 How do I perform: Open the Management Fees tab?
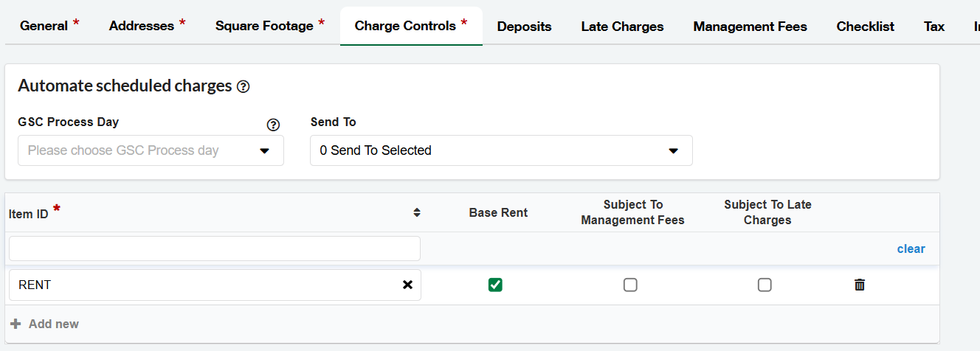point(750,27)
